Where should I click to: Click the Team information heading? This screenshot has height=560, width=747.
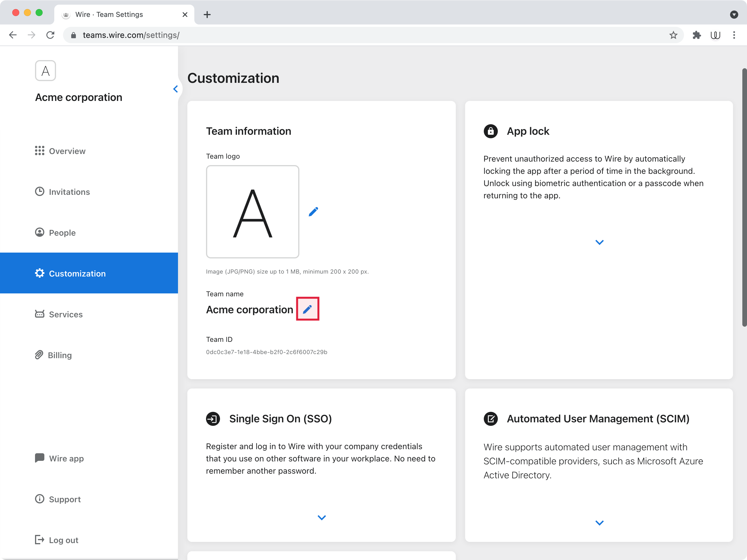point(249,131)
